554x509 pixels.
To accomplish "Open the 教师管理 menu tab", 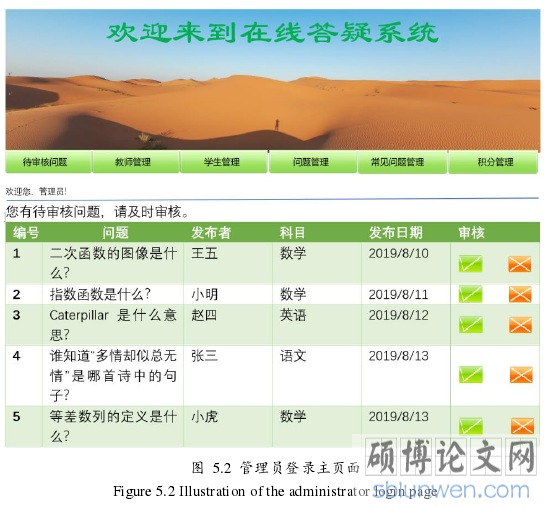I will [135, 162].
